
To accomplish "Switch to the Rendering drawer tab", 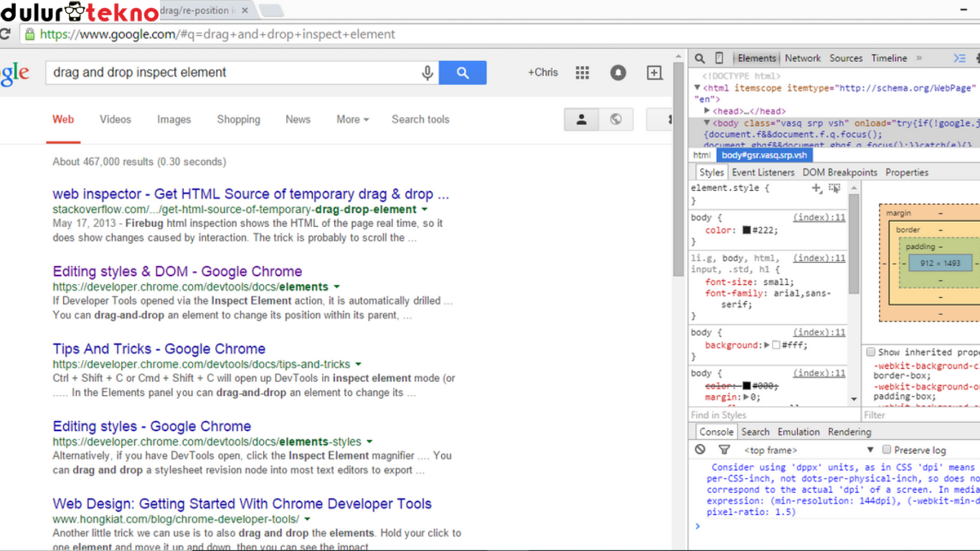I will pos(849,432).
